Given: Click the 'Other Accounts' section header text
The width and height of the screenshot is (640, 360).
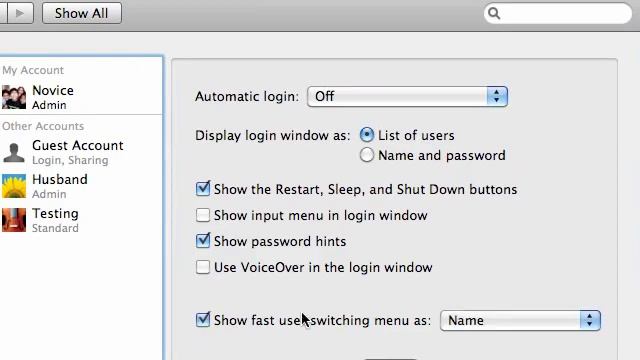Looking at the screenshot, I should pyautogui.click(x=43, y=126).
